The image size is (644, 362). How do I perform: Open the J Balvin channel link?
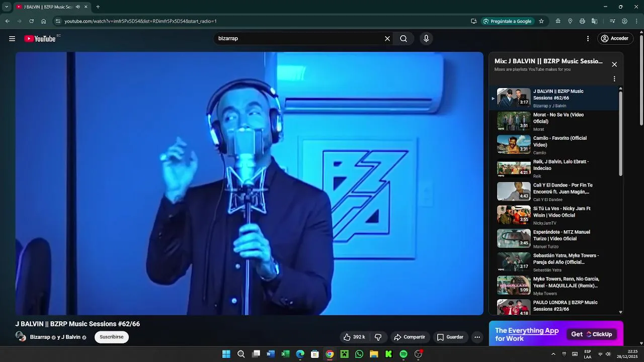click(x=71, y=337)
